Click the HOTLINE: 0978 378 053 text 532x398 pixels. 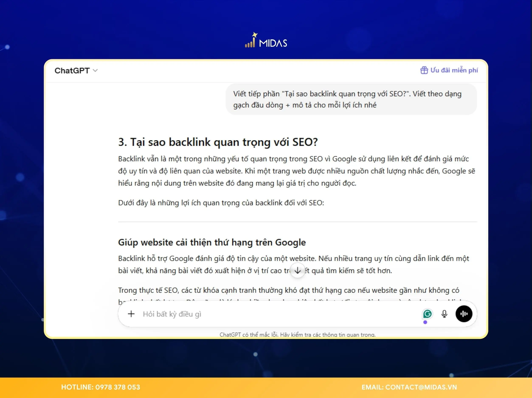tap(101, 387)
